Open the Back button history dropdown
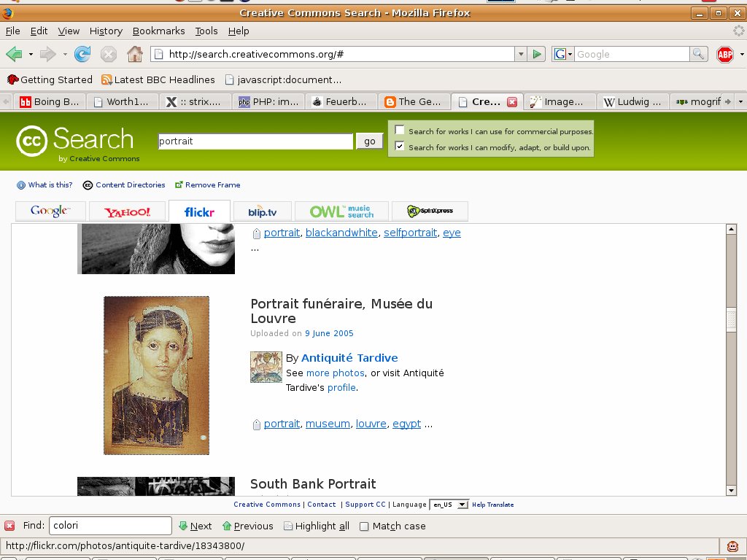This screenshot has height=560, width=747. [x=31, y=54]
